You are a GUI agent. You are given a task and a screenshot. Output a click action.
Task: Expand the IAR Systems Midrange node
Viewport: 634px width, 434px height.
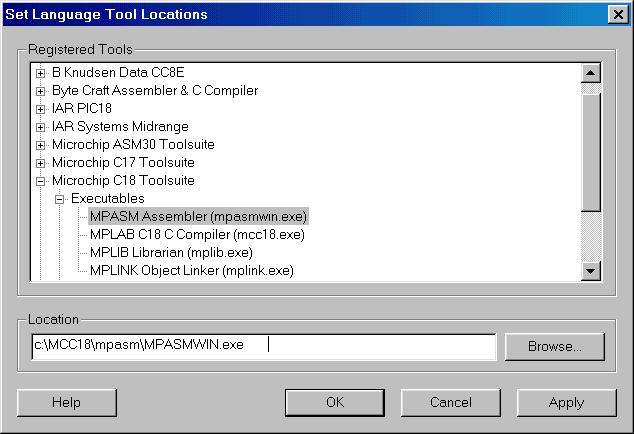[x=40, y=127]
